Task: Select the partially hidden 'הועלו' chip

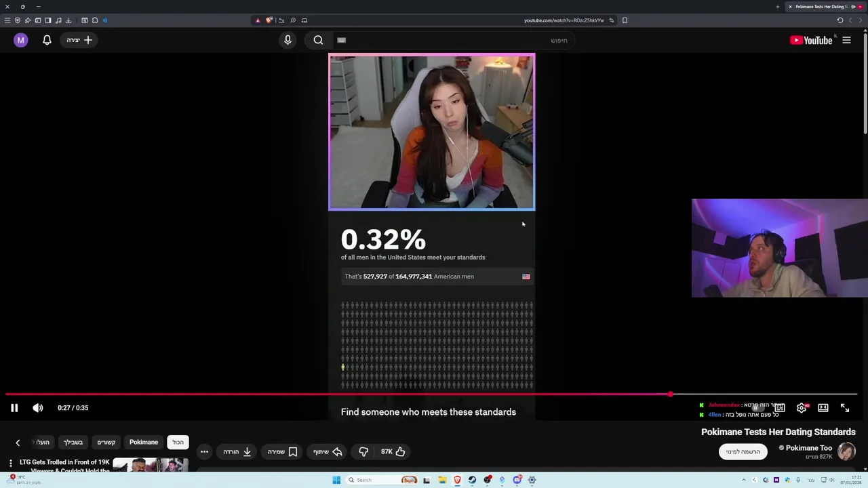Action: click(43, 442)
